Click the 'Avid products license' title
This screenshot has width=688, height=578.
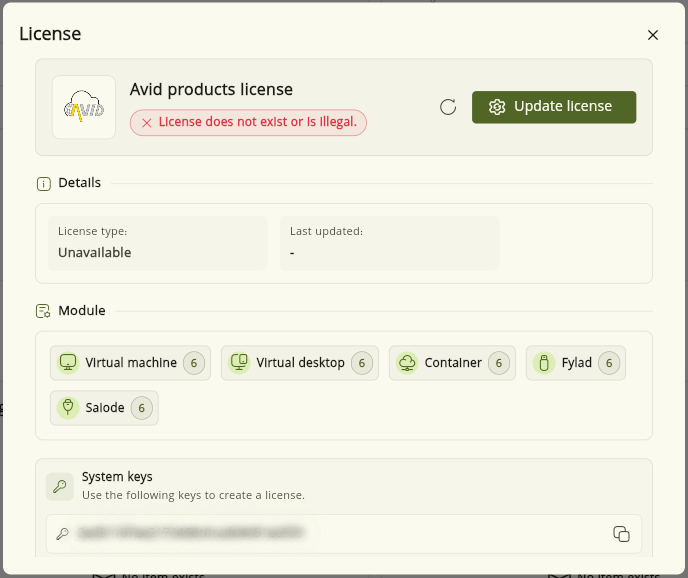pyautogui.click(x=211, y=90)
